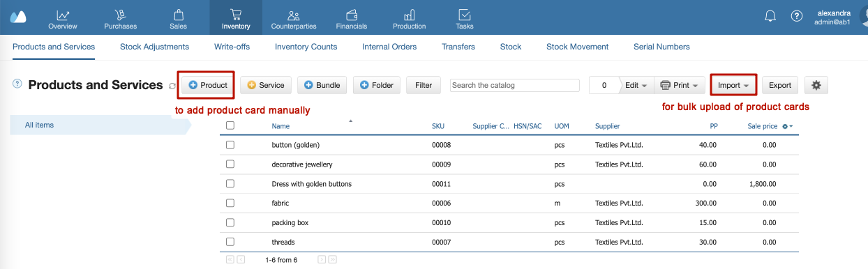The image size is (868, 269).
Task: Refresh the Products and Services list
Action: (x=172, y=86)
